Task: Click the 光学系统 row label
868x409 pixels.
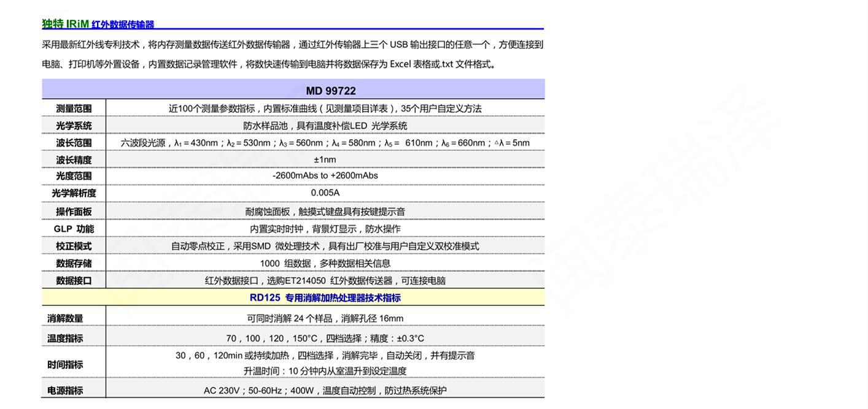Action: tap(73, 124)
